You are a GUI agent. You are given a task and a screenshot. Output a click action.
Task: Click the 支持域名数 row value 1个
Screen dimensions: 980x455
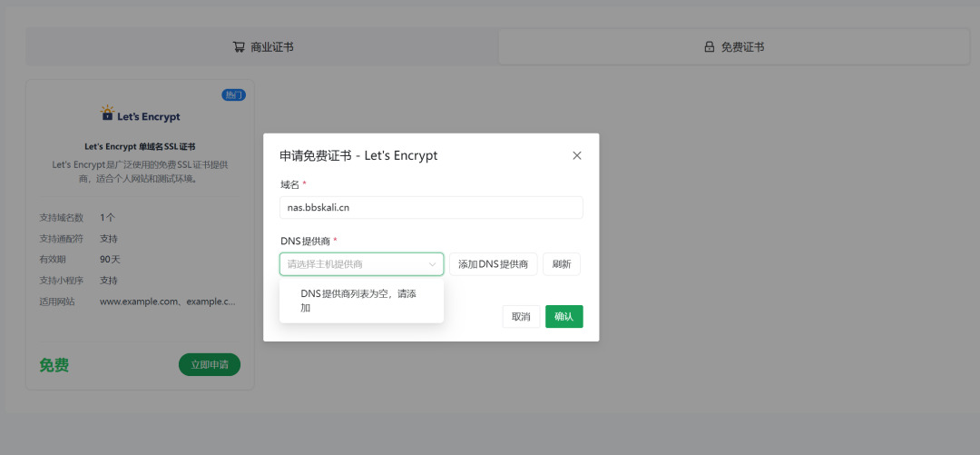tap(107, 218)
